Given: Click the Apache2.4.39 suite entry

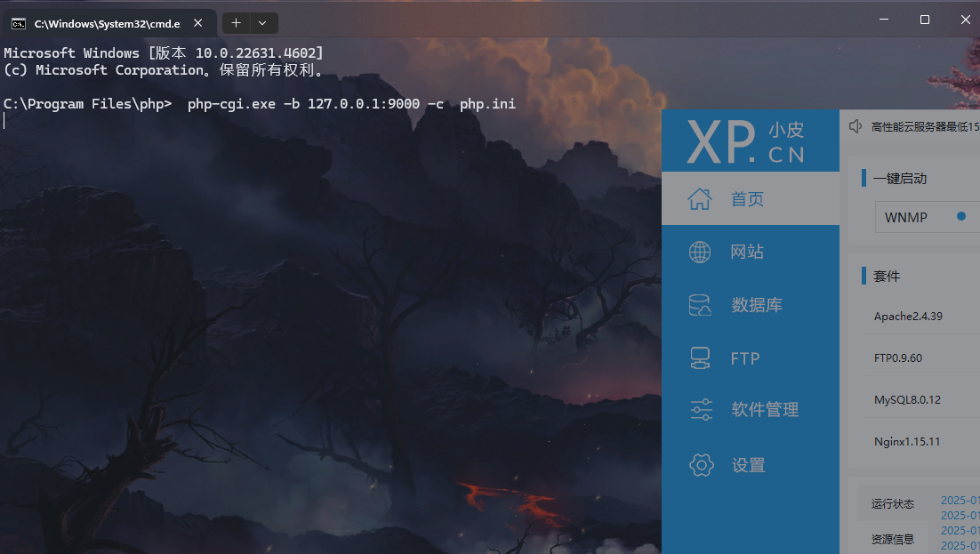Looking at the screenshot, I should 908,317.
